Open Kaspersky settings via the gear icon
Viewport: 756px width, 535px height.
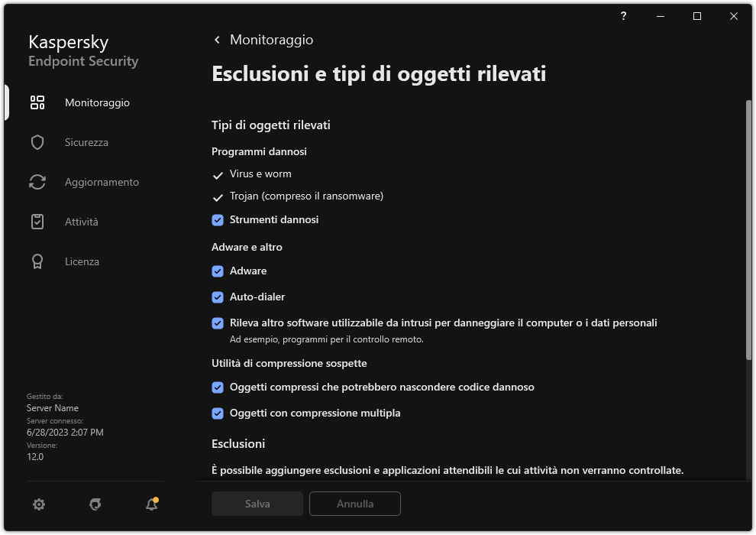[x=39, y=504]
